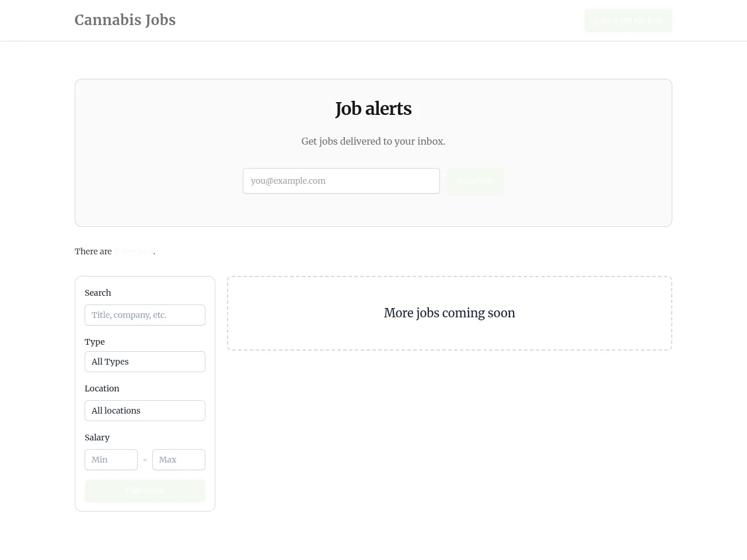Click the Search label
This screenshot has width=747, height=560.
97,293
